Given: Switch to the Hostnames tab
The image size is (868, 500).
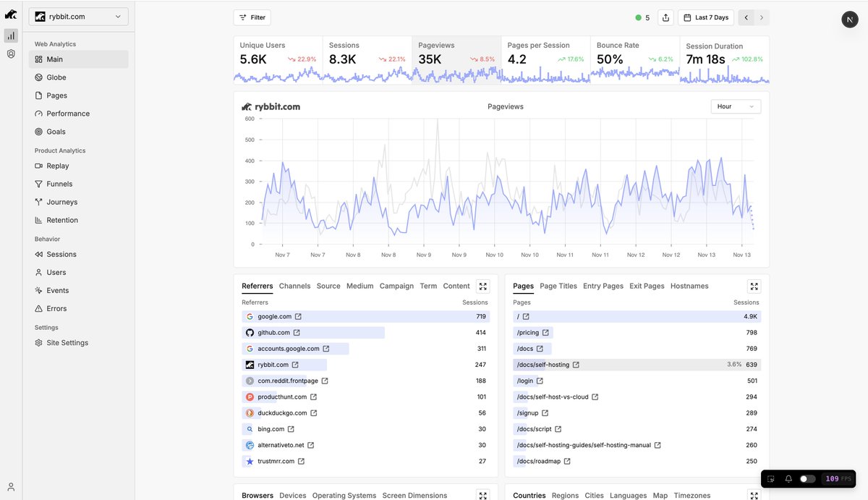Looking at the screenshot, I should [689, 286].
